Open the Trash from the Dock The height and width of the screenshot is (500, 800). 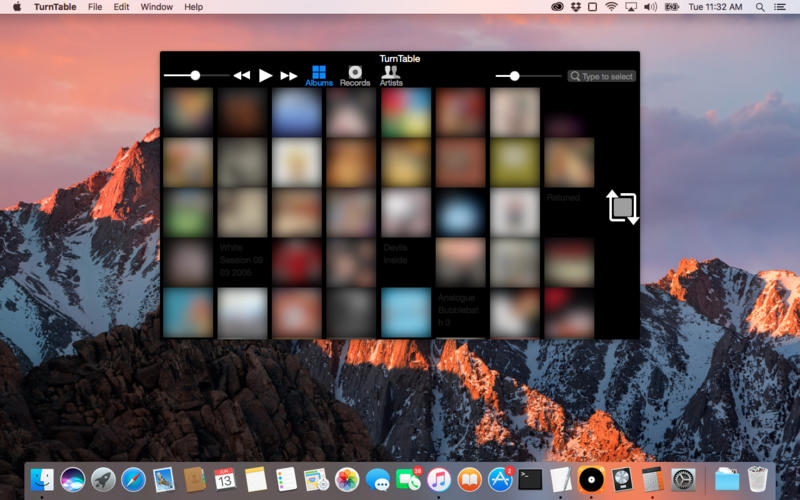(758, 480)
